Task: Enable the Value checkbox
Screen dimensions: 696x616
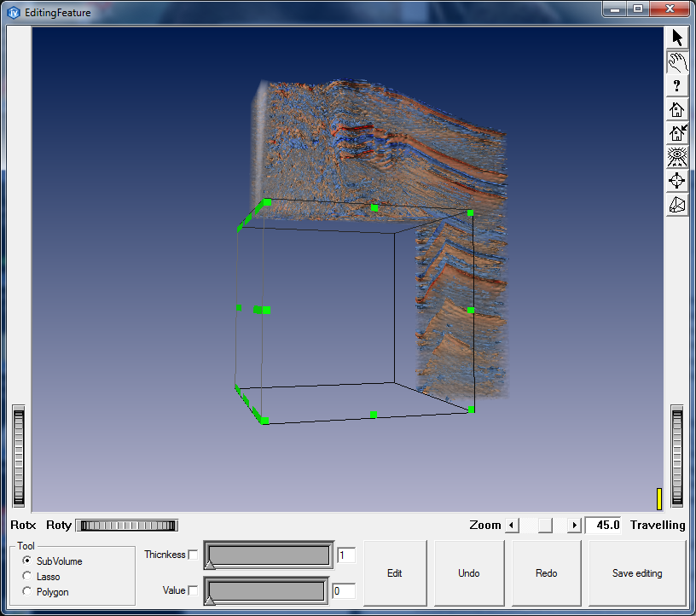Action: tap(193, 590)
